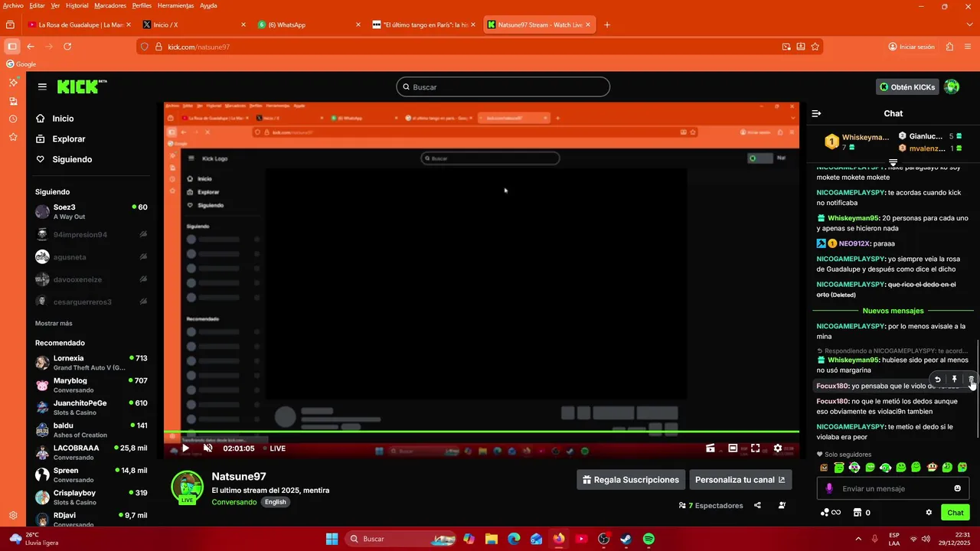Pin the Focux180 chat message
This screenshot has width=980, height=551.
point(954,380)
